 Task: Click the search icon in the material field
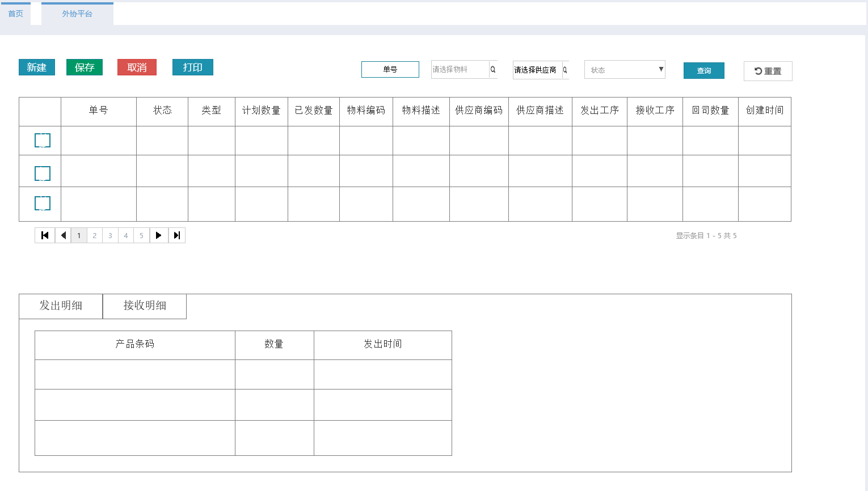pos(493,69)
